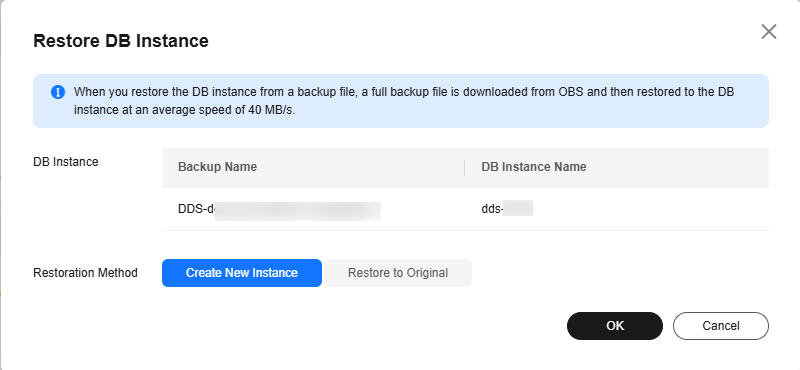This screenshot has width=800, height=370.
Task: Click the DB Instance Name column header
Action: pyautogui.click(x=534, y=167)
